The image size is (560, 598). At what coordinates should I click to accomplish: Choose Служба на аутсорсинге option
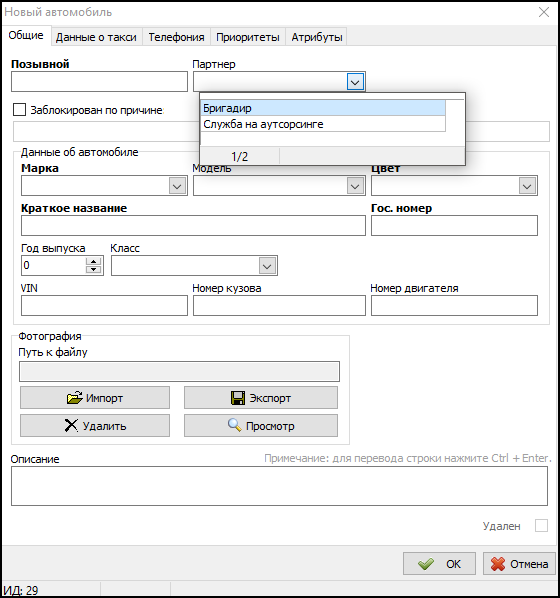(x=323, y=124)
